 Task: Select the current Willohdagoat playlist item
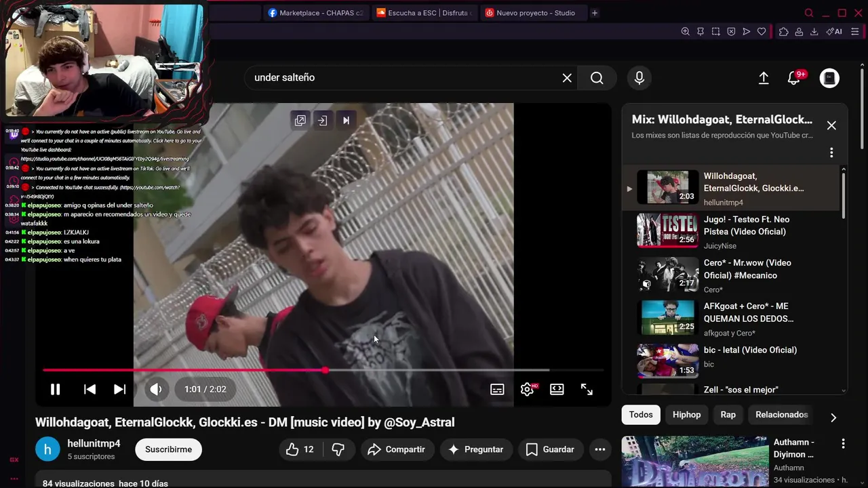pyautogui.click(x=732, y=188)
